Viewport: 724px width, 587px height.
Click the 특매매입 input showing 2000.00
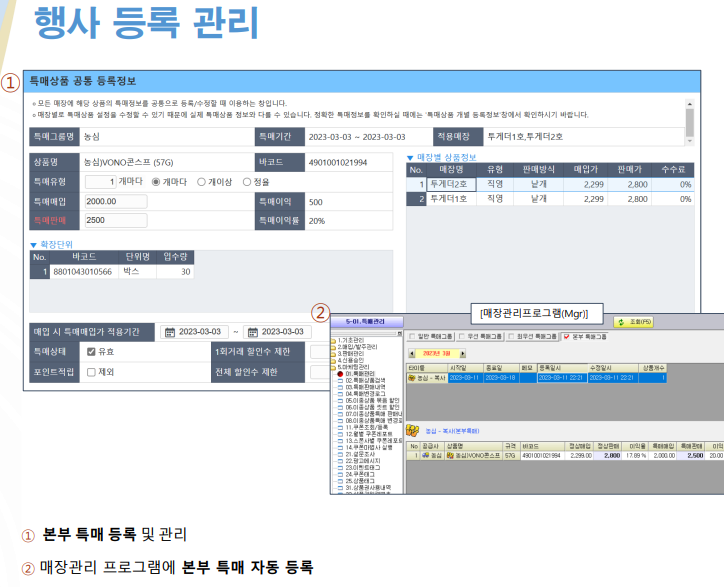coord(116,202)
